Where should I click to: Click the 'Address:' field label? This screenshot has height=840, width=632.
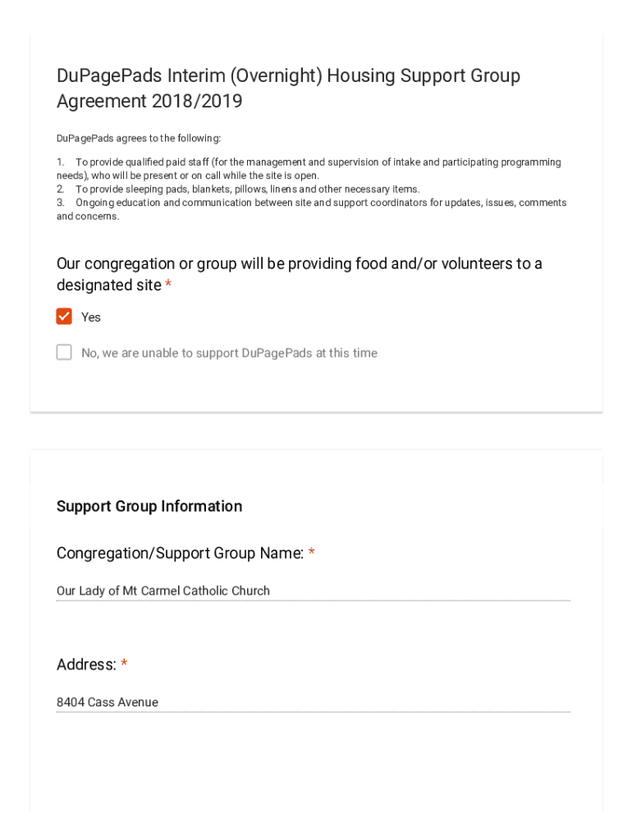86,665
